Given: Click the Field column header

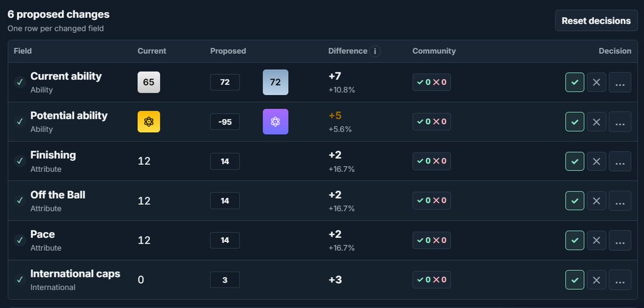Looking at the screenshot, I should coord(23,51).
